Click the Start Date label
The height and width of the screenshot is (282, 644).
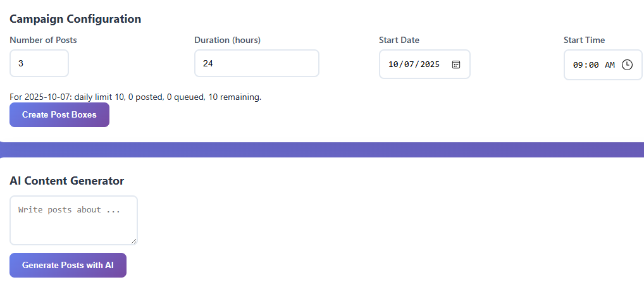click(x=399, y=40)
